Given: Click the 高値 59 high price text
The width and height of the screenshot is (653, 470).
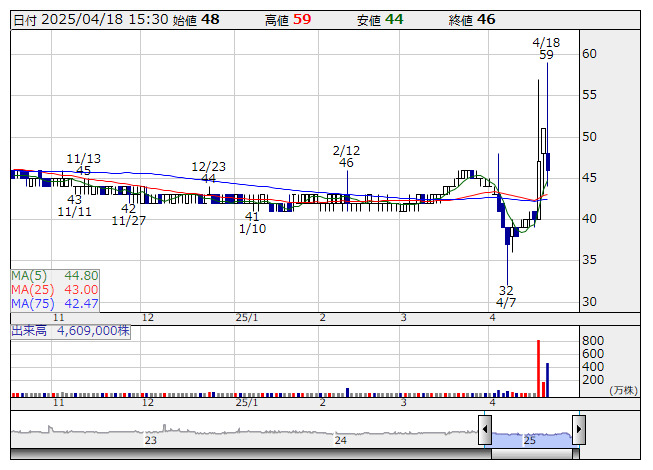Looking at the screenshot, I should coord(288,20).
